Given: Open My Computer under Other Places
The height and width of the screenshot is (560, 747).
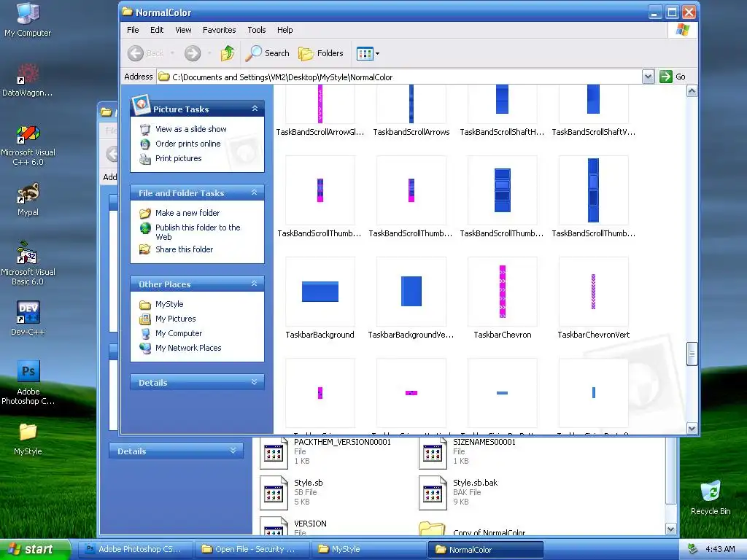Looking at the screenshot, I should point(179,333).
